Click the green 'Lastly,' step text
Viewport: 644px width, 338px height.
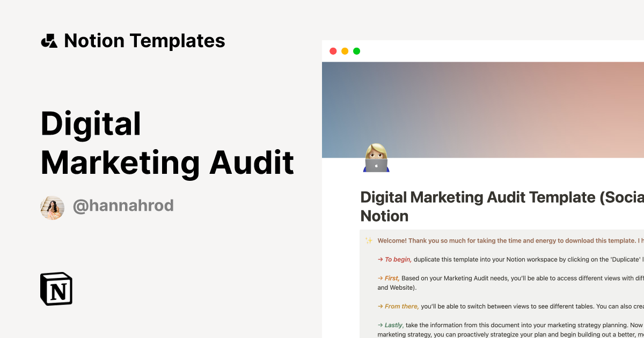394,325
